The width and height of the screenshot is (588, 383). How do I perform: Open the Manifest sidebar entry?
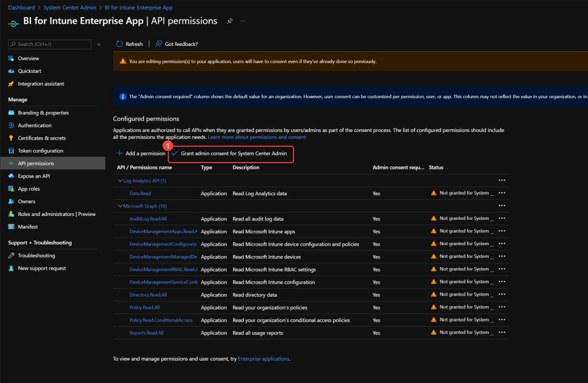click(28, 227)
